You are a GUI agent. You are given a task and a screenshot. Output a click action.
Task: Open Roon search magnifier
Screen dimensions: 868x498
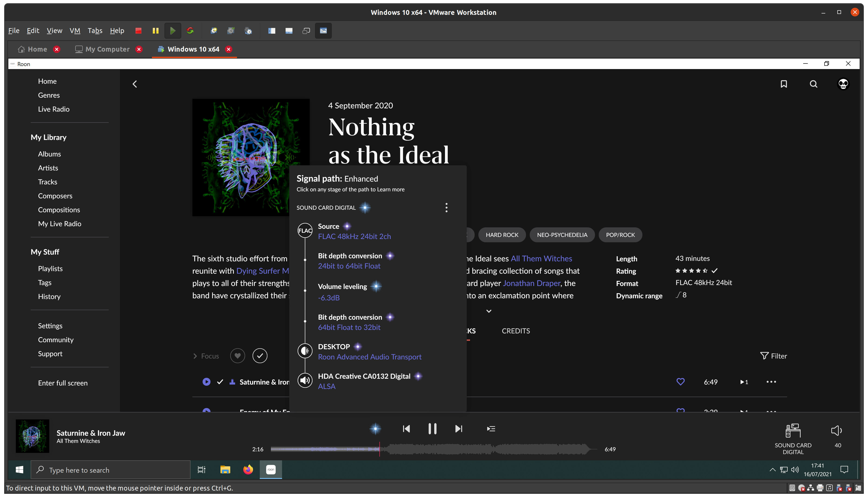[x=814, y=84]
